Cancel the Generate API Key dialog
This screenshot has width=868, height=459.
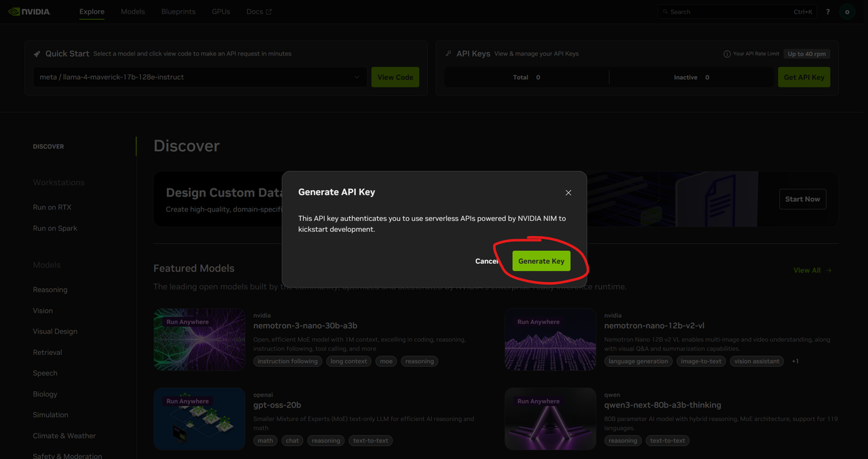coord(487,261)
